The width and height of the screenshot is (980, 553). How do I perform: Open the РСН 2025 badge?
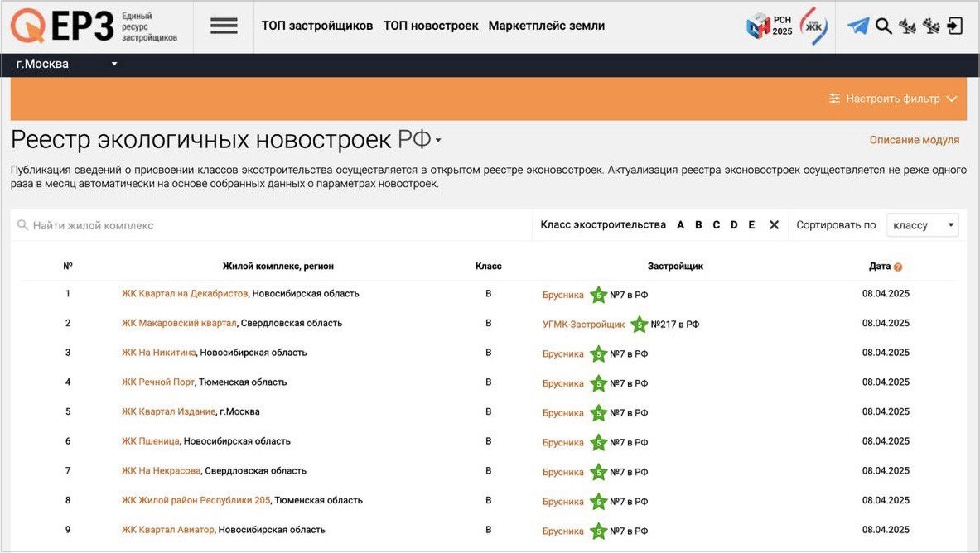click(x=770, y=26)
